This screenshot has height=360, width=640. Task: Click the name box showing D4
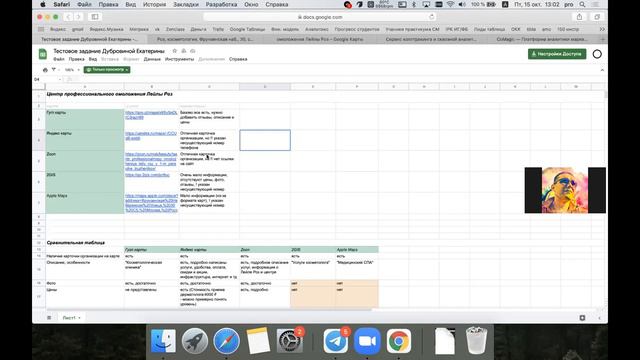tap(46, 79)
